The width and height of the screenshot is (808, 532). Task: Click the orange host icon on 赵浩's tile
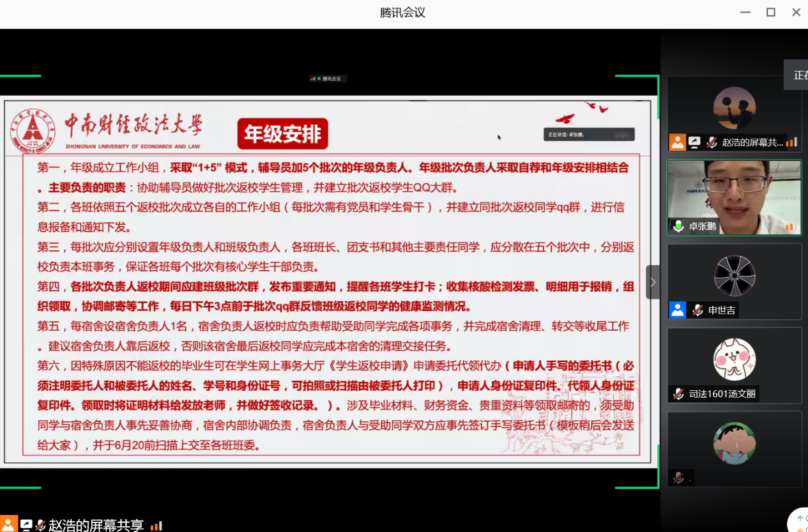pyautogui.click(x=677, y=142)
